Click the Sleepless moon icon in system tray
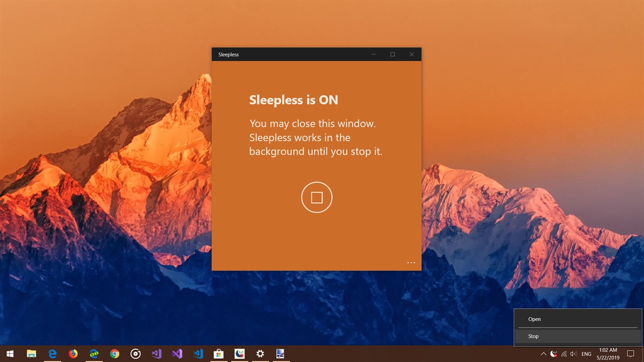Viewport: 644px width, 362px height. [x=552, y=354]
